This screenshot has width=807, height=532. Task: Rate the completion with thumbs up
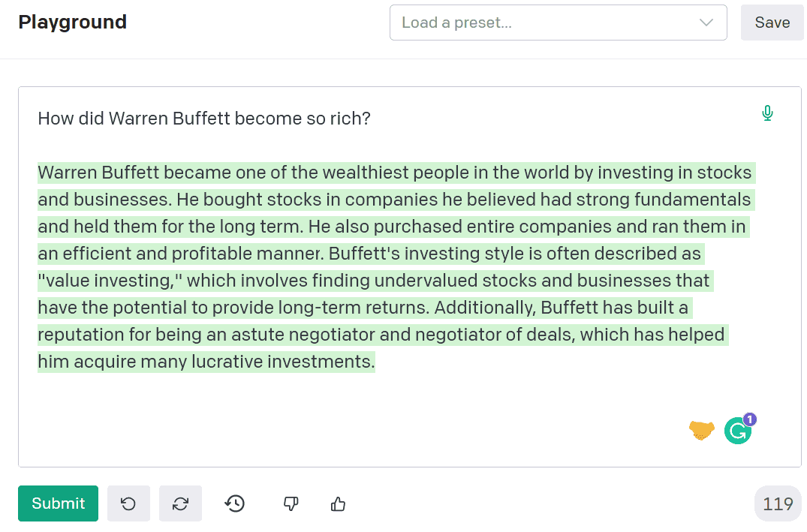pos(338,503)
